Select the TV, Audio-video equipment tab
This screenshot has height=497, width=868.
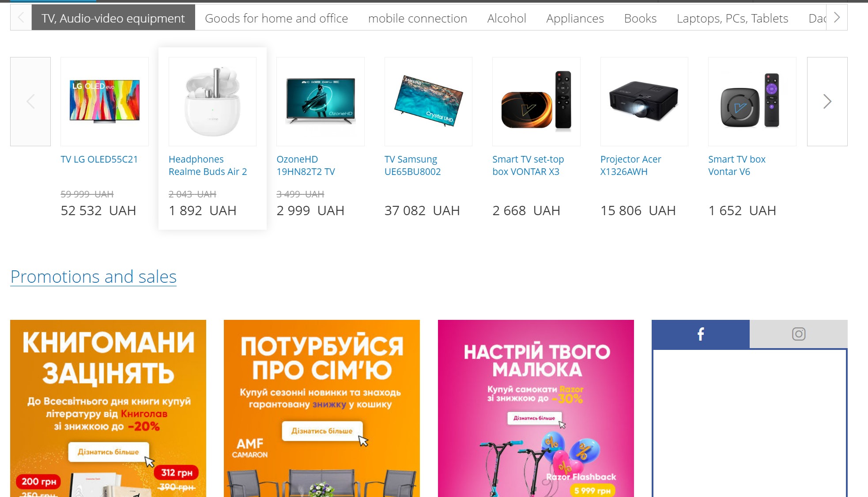tap(113, 18)
